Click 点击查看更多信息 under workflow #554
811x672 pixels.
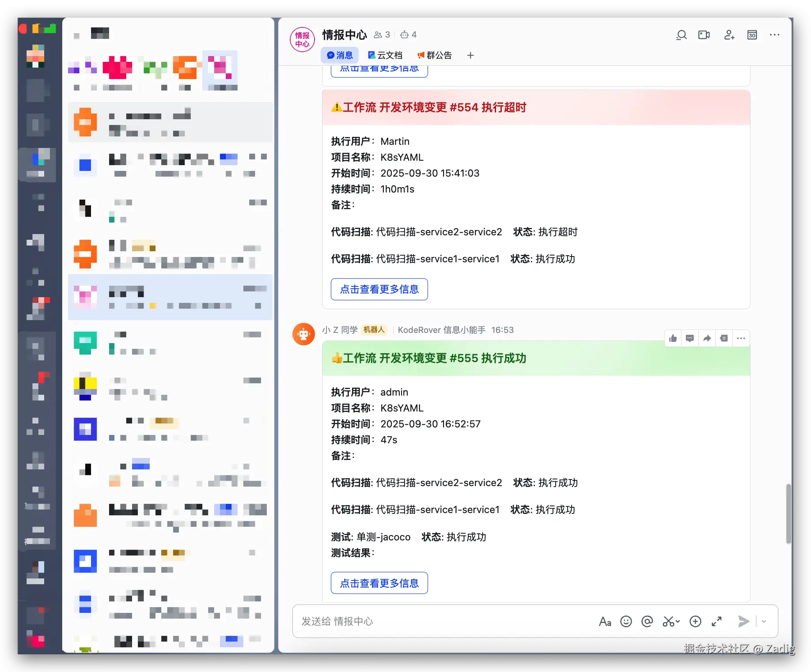379,289
